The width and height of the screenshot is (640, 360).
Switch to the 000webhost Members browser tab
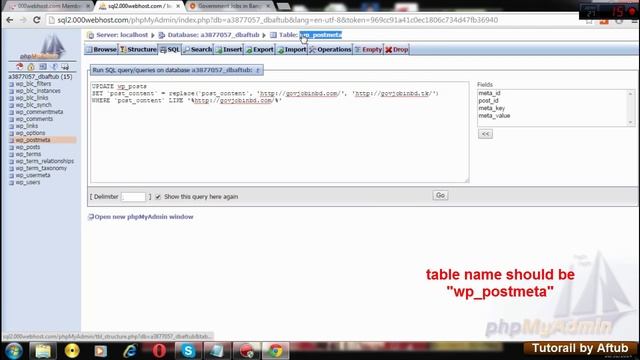pos(49,6)
